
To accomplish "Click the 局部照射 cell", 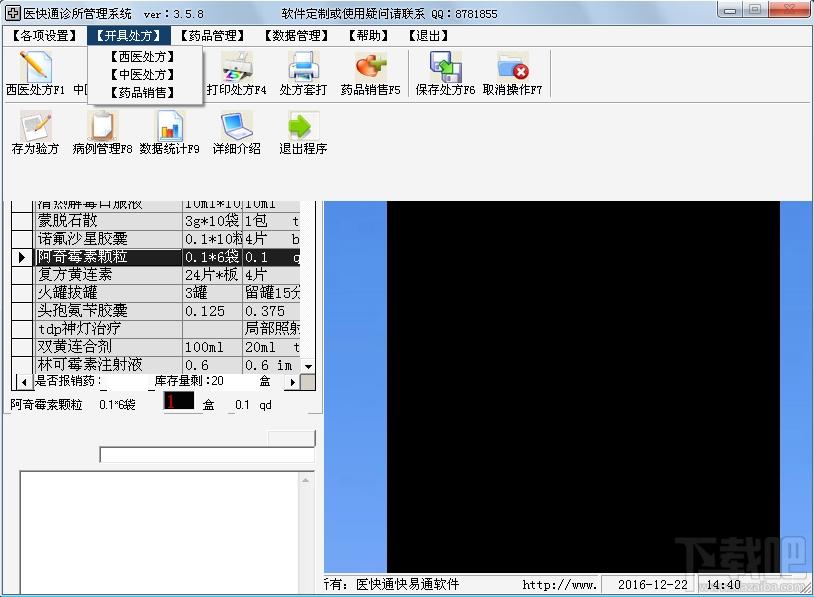I will 272,329.
